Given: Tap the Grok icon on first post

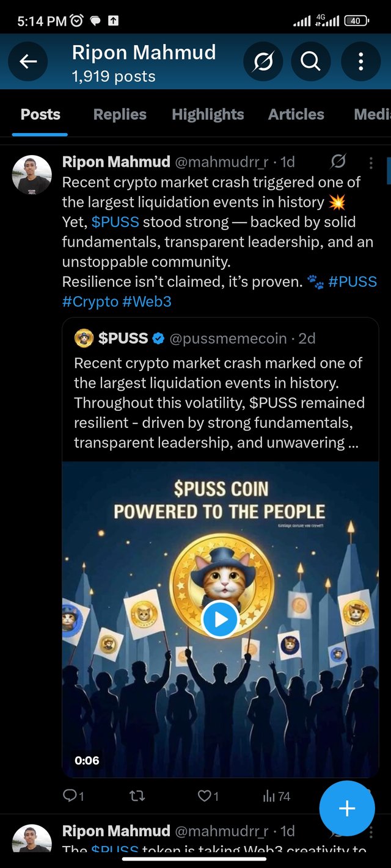Looking at the screenshot, I should (338, 162).
